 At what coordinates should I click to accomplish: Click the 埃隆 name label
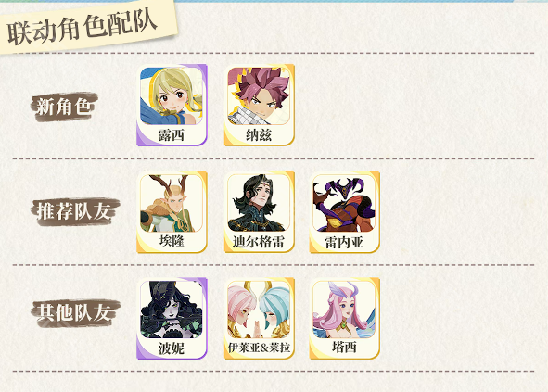tap(172, 242)
